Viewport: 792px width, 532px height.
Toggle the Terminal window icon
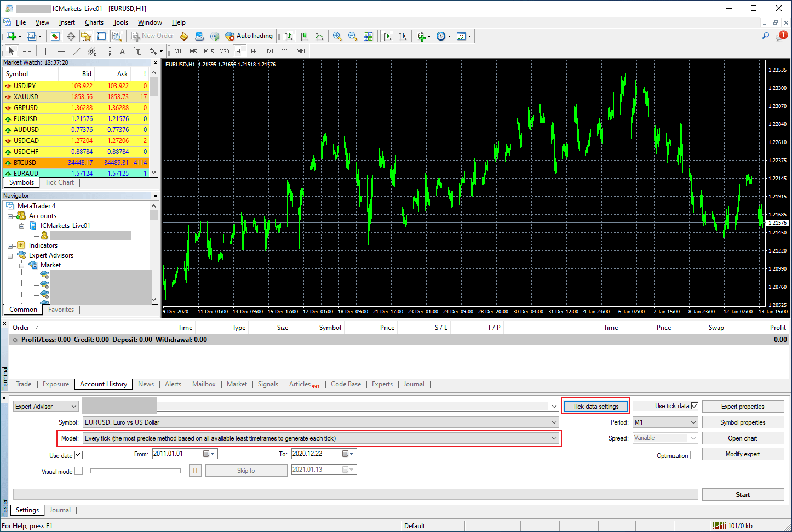pos(101,36)
